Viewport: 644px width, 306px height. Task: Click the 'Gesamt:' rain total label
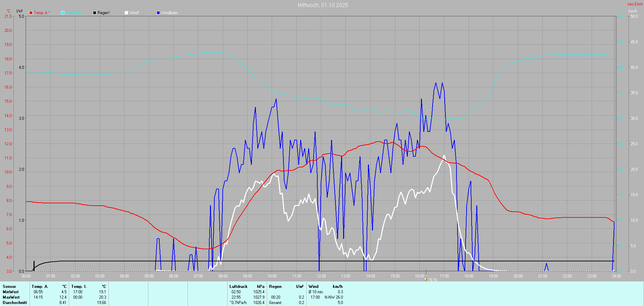pos(276,303)
